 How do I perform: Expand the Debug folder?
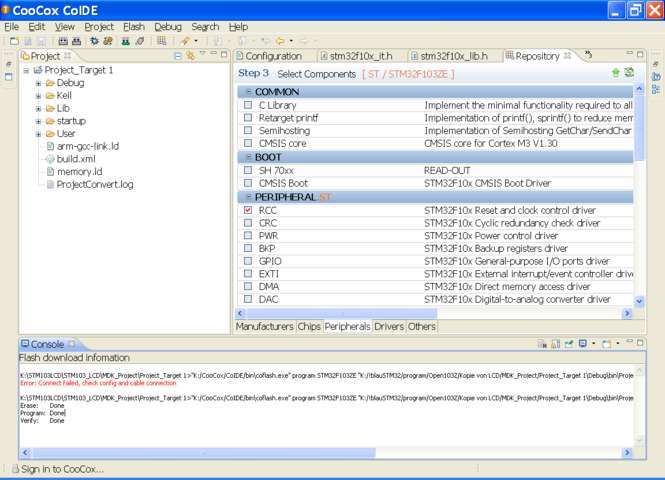pyautogui.click(x=38, y=83)
